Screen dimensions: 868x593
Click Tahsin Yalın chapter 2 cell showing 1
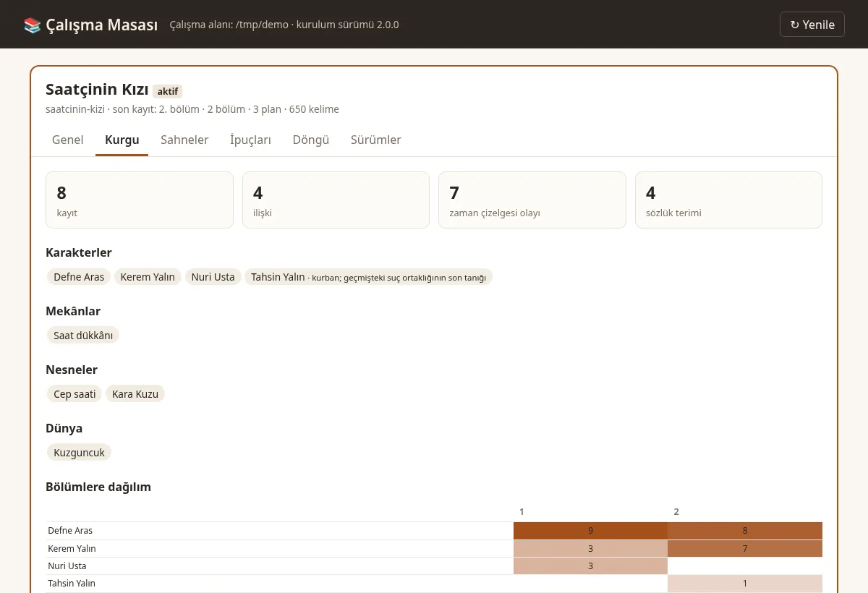[x=745, y=583]
